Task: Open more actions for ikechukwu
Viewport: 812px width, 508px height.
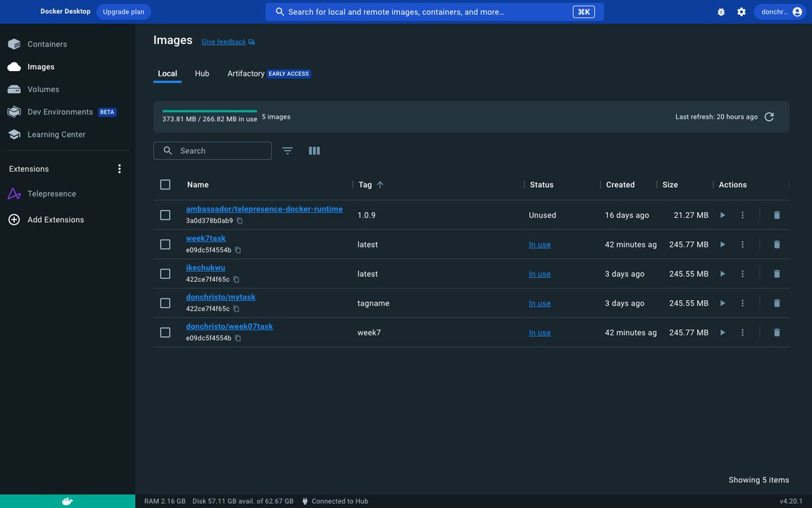Action: pos(742,274)
